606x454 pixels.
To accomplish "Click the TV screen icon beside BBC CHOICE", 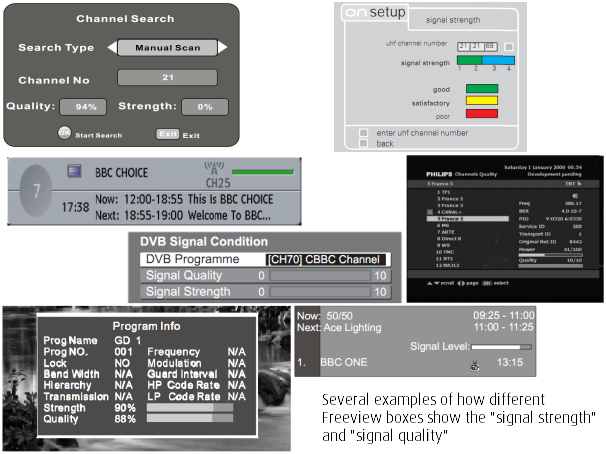I will 74,171.
